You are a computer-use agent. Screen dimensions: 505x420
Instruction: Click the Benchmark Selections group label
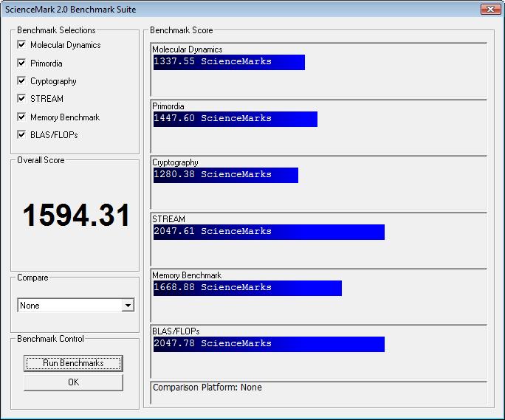pyautogui.click(x=56, y=30)
